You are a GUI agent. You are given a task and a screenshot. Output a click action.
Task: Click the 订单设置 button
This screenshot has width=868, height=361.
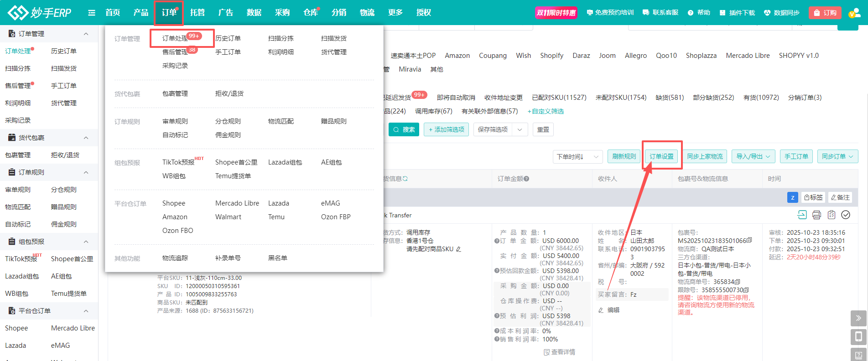(661, 156)
